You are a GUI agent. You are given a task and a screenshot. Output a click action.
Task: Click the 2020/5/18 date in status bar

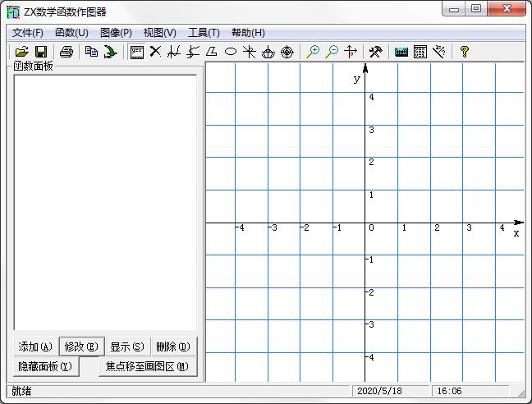pyautogui.click(x=379, y=391)
